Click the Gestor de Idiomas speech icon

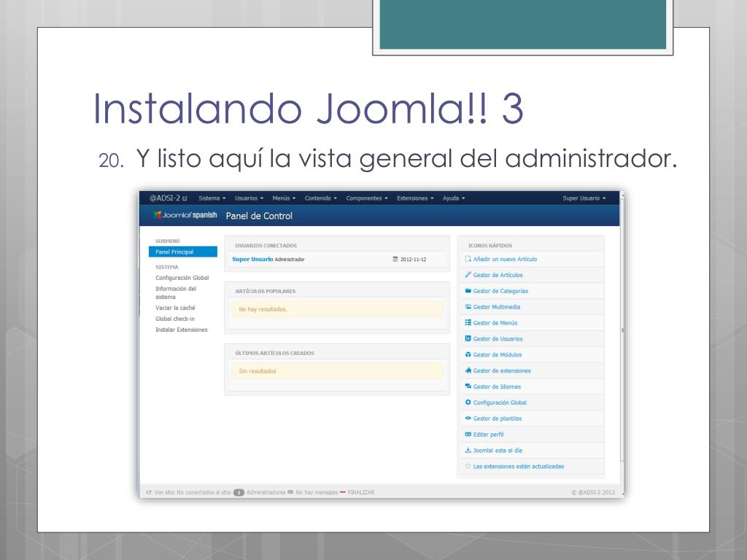tap(468, 386)
